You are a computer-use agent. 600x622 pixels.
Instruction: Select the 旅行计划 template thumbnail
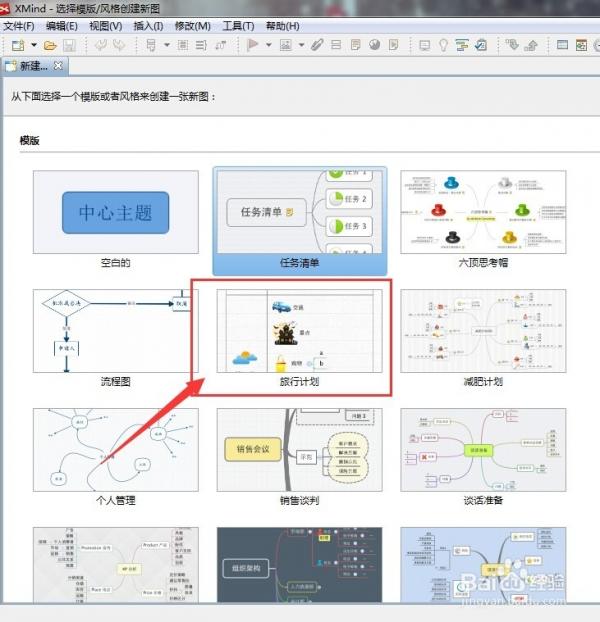[299, 331]
